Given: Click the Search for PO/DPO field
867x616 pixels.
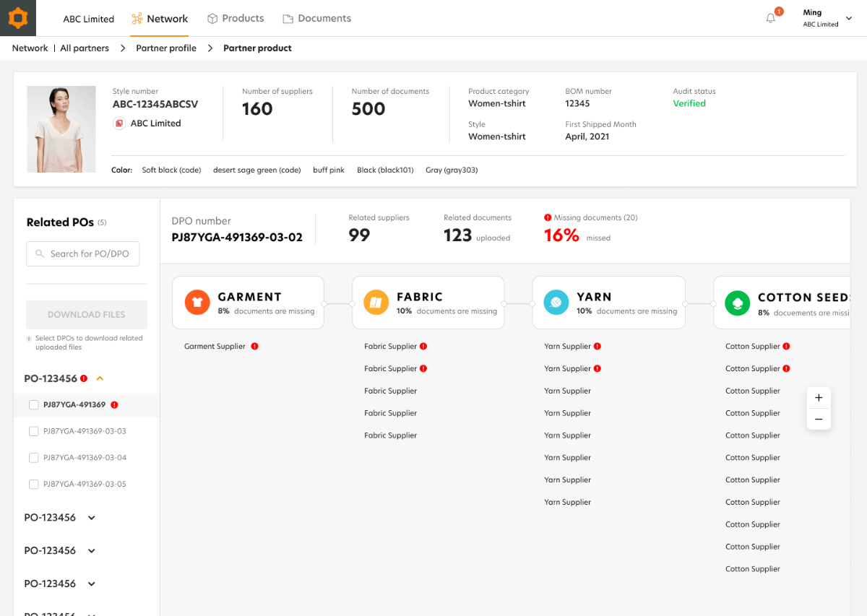Looking at the screenshot, I should click(83, 254).
